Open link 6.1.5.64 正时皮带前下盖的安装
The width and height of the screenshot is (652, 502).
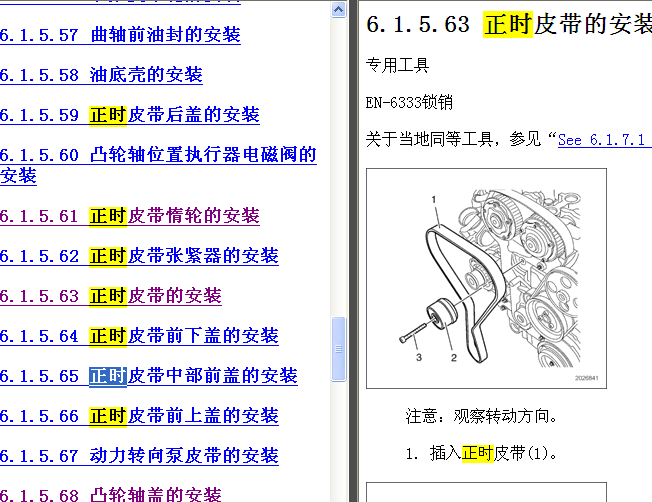click(139, 336)
